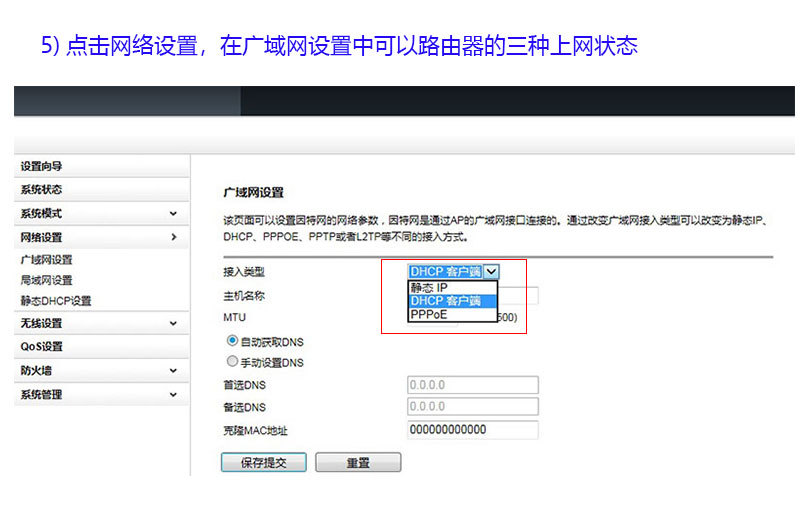
Task: Expand the 防火墙 menu chevron
Action: pos(173,371)
